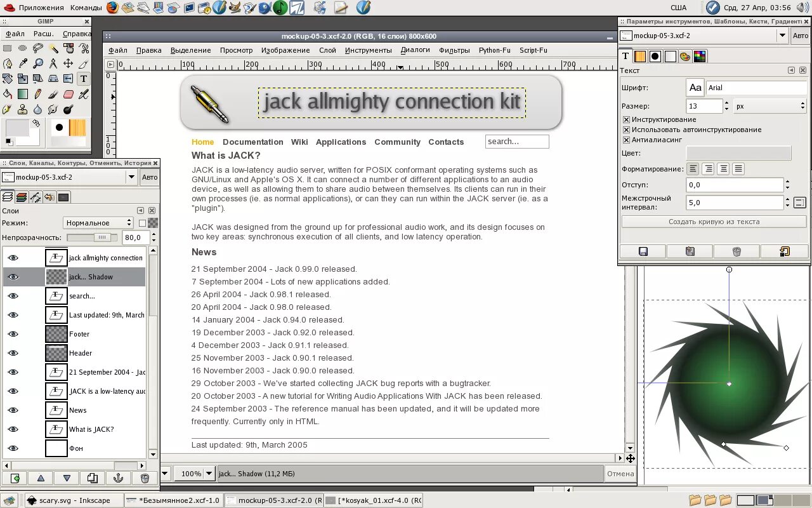Switch to Channels tab in Layers dock
This screenshot has width=812, height=508.
(x=22, y=197)
